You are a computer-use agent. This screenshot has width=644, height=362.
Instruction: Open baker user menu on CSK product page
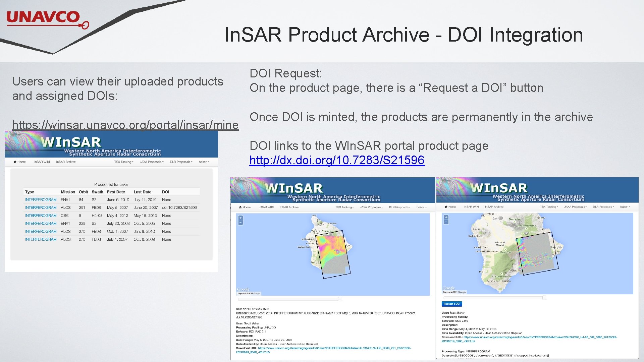tap(625, 207)
